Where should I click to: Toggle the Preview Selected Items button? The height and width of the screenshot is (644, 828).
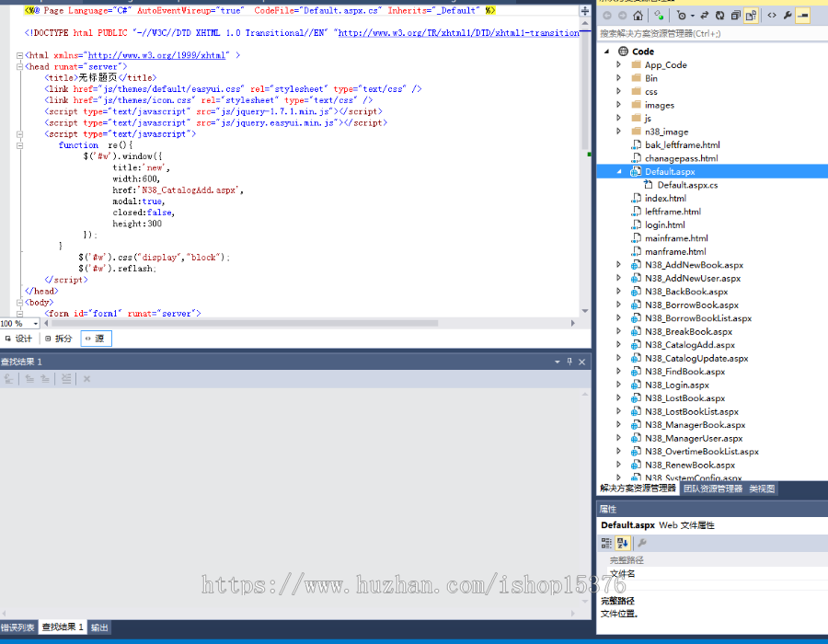tap(802, 16)
